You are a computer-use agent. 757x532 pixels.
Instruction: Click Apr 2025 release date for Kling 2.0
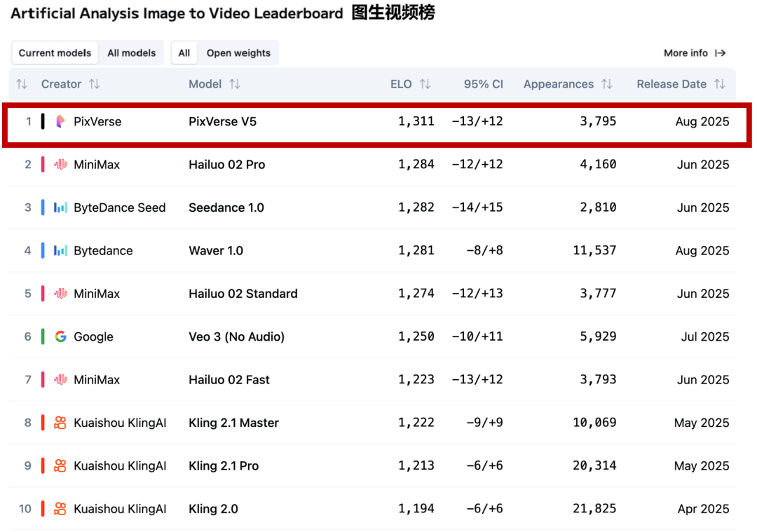click(x=704, y=509)
